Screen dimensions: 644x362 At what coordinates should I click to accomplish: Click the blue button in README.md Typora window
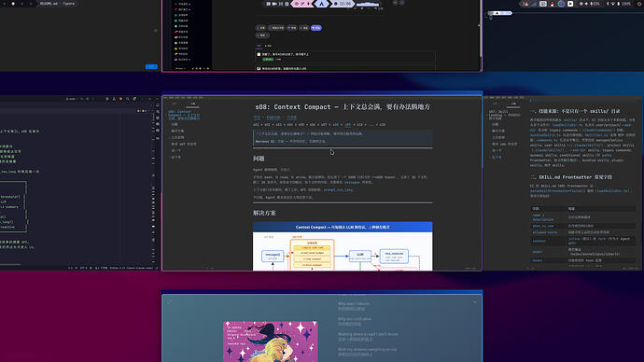click(x=151, y=66)
